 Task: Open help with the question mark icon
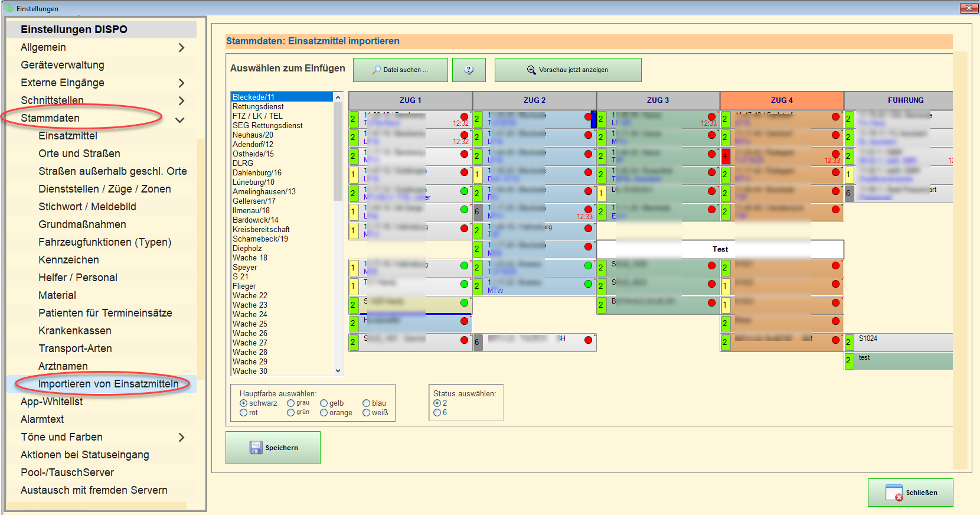coord(469,70)
